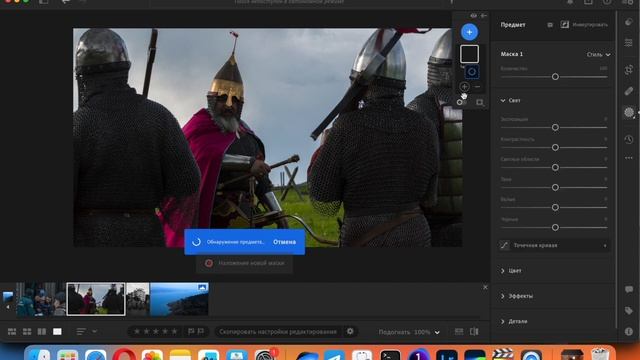Select the Маска 1 thumbnail in masks panel
Viewport: 640px width, 360px height.
(469, 54)
